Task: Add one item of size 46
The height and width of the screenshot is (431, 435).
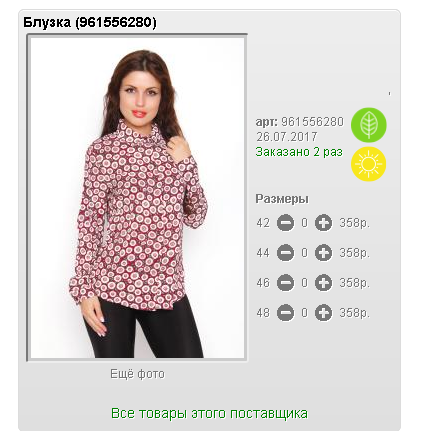Action: coord(323,283)
